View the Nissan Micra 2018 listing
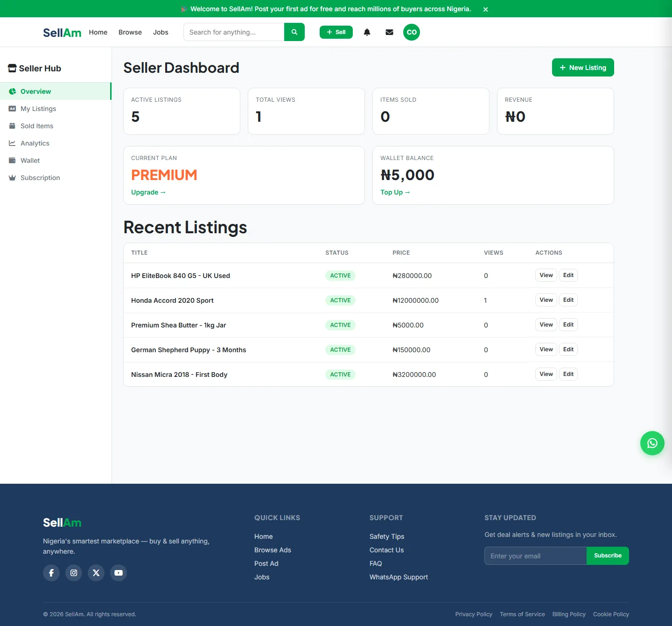Viewport: 672px width, 626px height. tap(546, 374)
